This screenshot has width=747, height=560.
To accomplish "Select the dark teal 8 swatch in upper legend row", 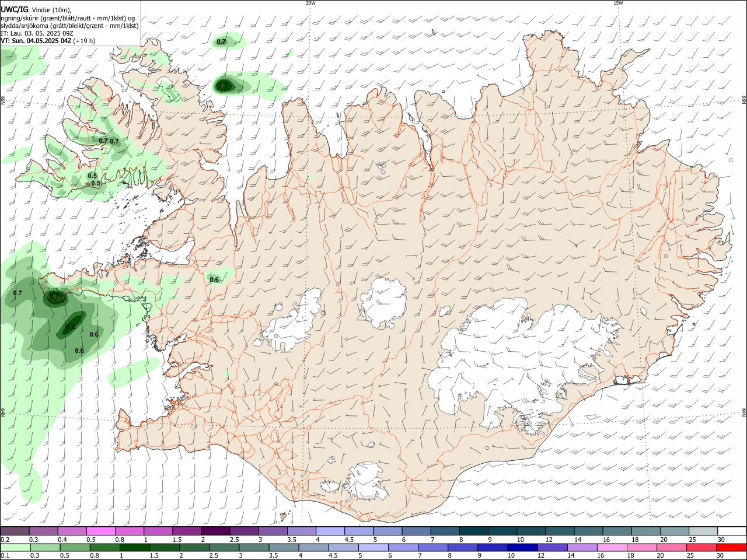I will 473,531.
